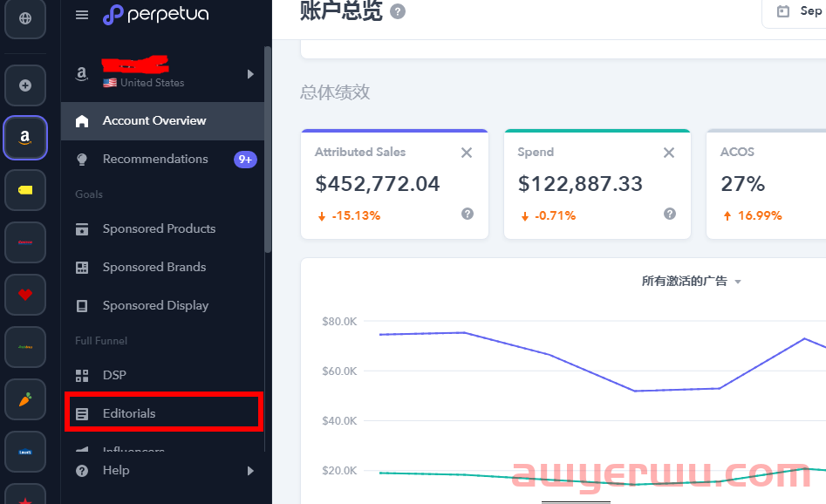The height and width of the screenshot is (504, 826).
Task: Expand the Help submenu
Action: click(250, 471)
